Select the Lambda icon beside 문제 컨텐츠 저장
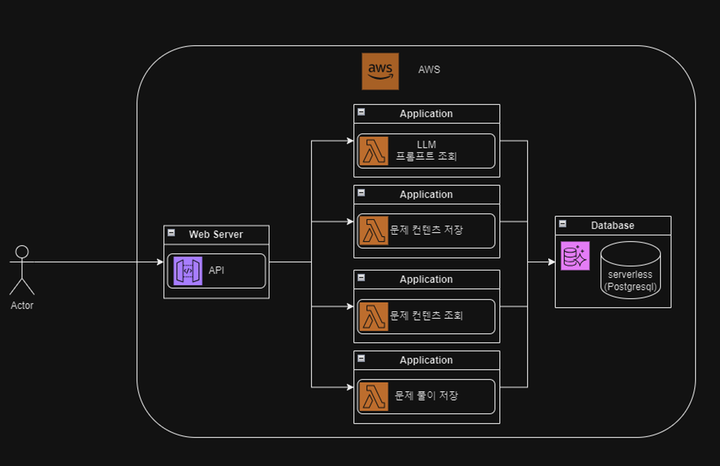Image resolution: width=720 pixels, height=466 pixels. pos(374,231)
